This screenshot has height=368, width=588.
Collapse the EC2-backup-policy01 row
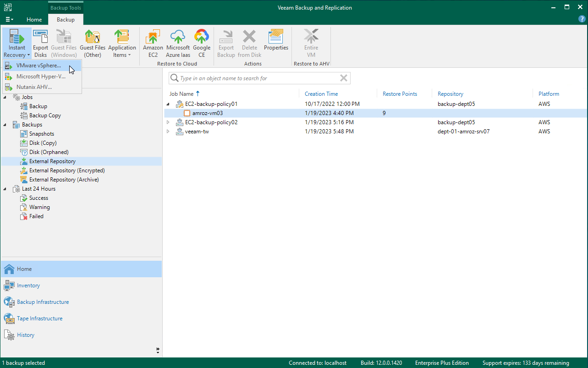click(x=168, y=104)
